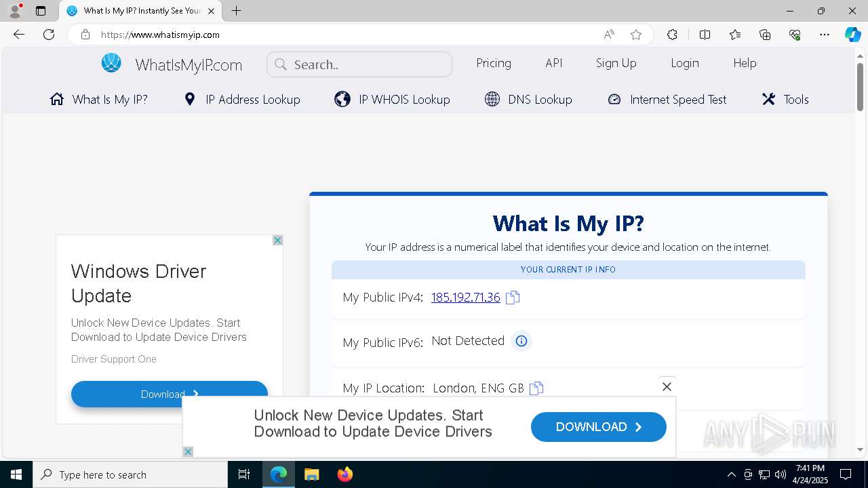Open notifications action center
The height and width of the screenshot is (488, 868).
[x=846, y=474]
